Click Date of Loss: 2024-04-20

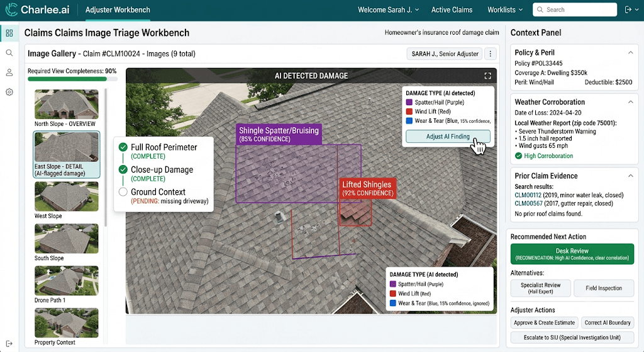click(548, 113)
